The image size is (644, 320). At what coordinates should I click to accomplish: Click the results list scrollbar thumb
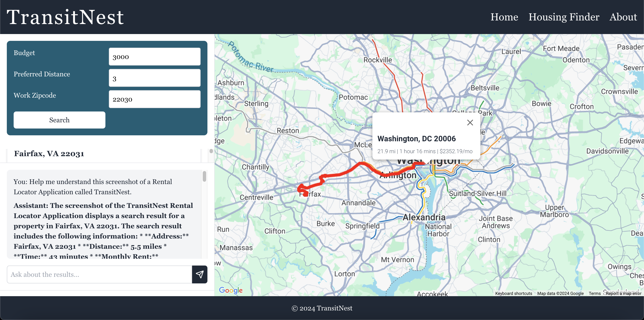point(211,151)
